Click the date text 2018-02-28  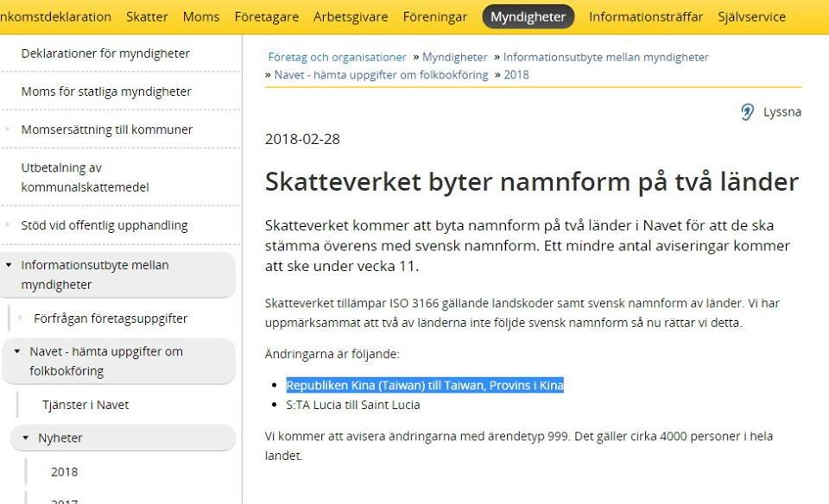pyautogui.click(x=302, y=139)
